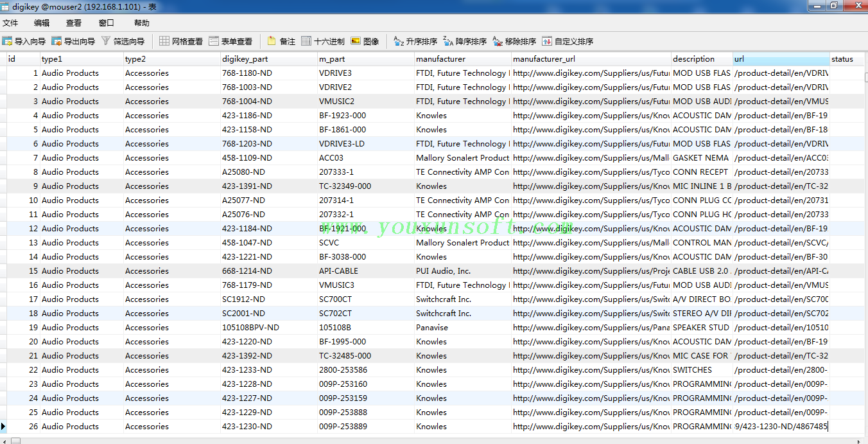The width and height of the screenshot is (868, 444).
Task: Select cell VMUSIC3
Action: coord(366,285)
